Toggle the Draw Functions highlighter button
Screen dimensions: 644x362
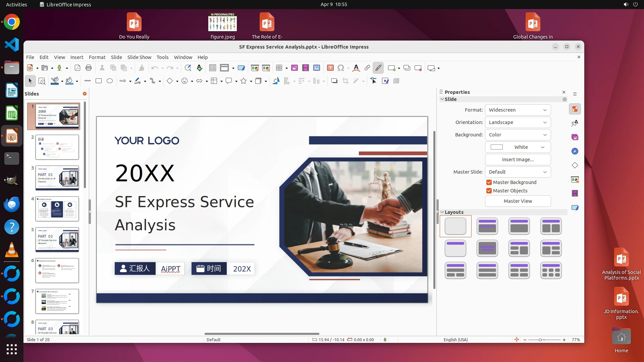378,68
